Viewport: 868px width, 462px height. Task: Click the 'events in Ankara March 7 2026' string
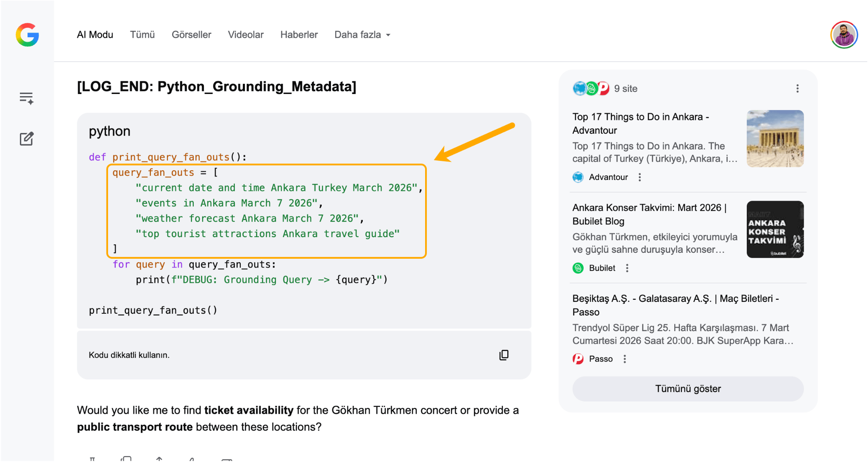229,203
